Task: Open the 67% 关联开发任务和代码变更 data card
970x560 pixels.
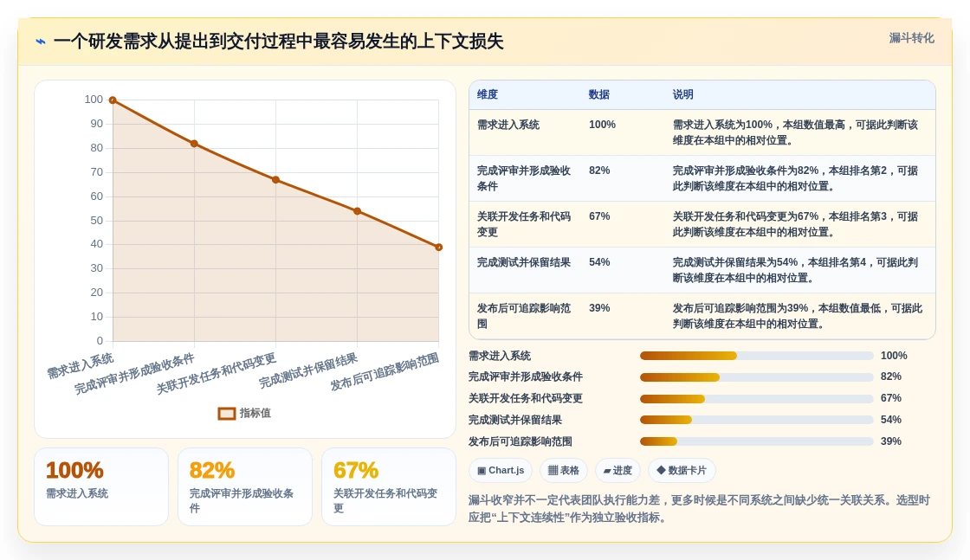Action: click(389, 487)
